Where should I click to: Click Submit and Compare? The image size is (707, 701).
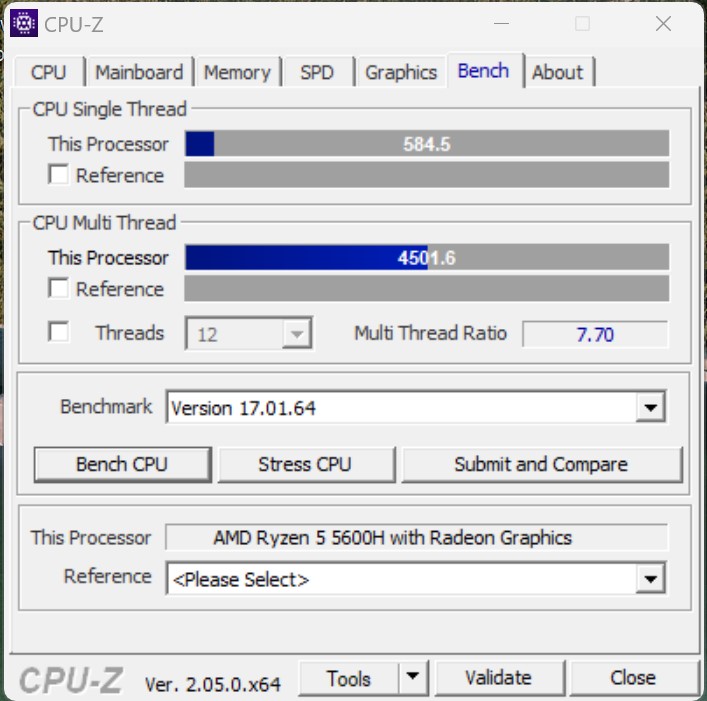click(x=542, y=464)
